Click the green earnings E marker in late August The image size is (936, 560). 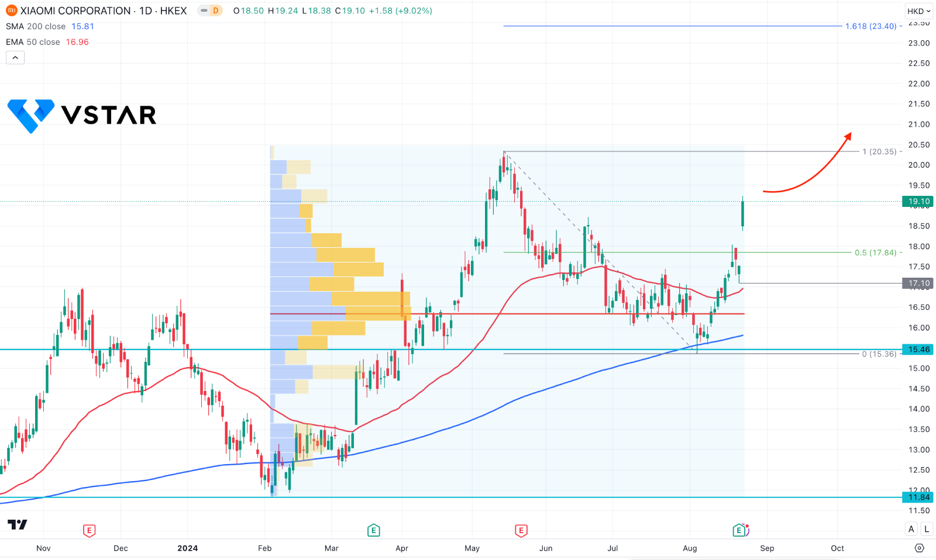[x=739, y=531]
